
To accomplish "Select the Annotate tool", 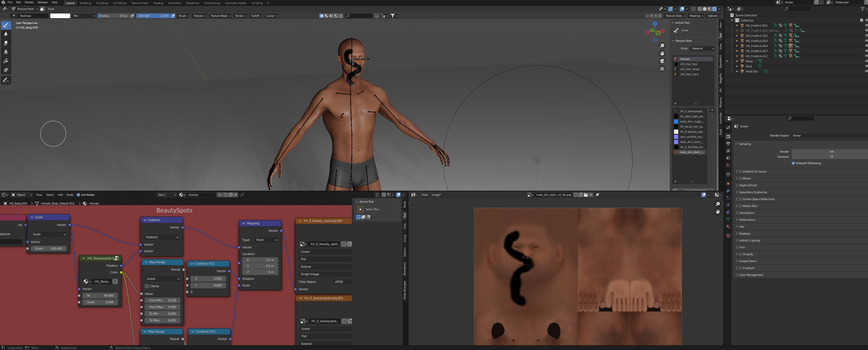I will point(6,80).
